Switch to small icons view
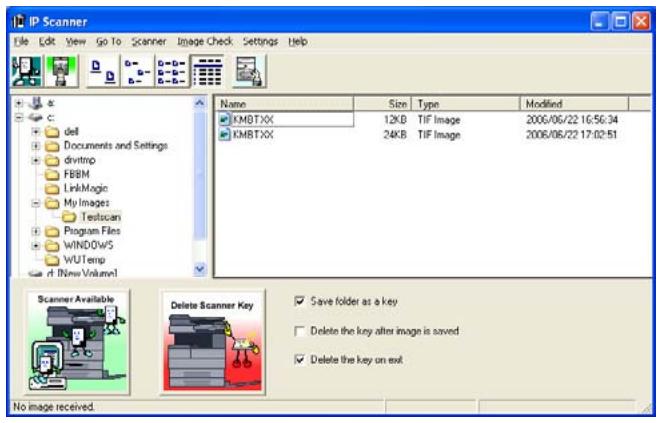 pyautogui.click(x=138, y=71)
